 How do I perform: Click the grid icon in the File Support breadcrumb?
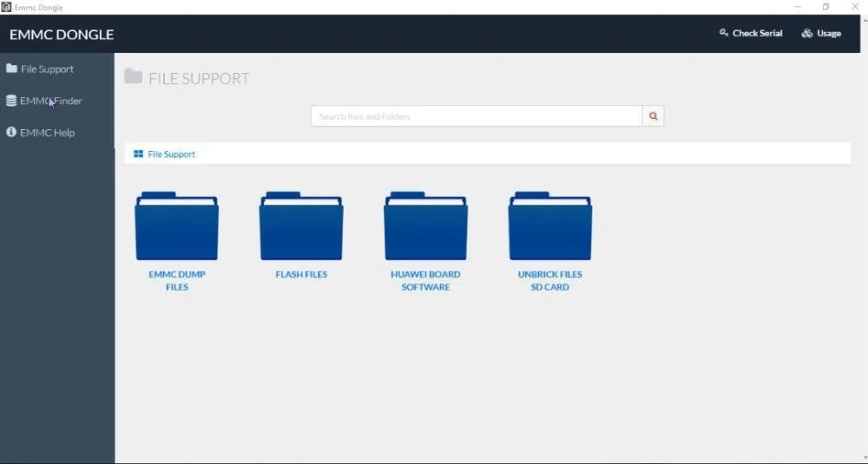[x=138, y=154]
